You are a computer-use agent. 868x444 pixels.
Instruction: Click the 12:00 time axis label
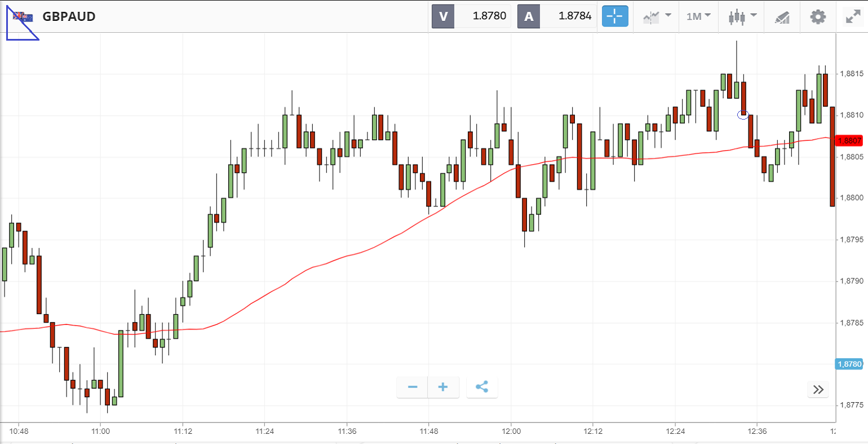pos(511,432)
